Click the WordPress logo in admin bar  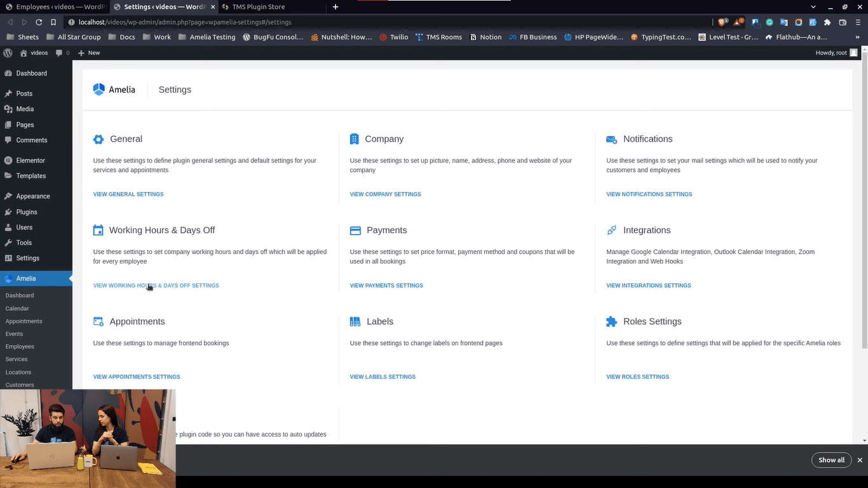pos(9,53)
